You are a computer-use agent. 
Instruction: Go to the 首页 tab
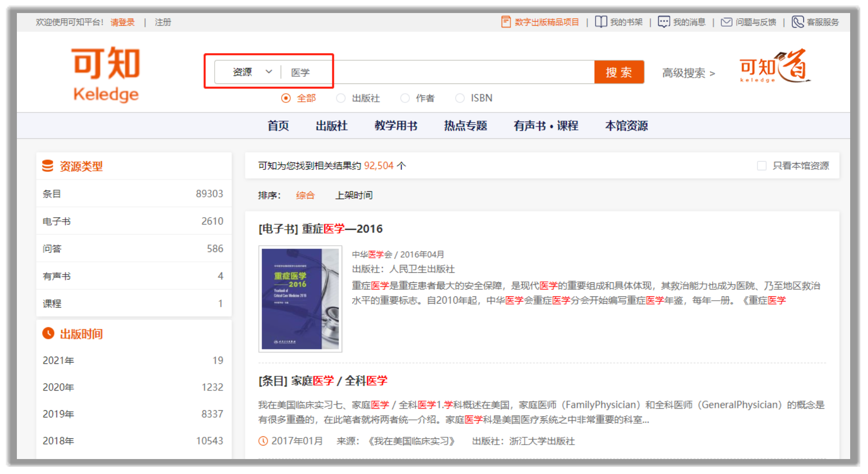[x=278, y=125]
